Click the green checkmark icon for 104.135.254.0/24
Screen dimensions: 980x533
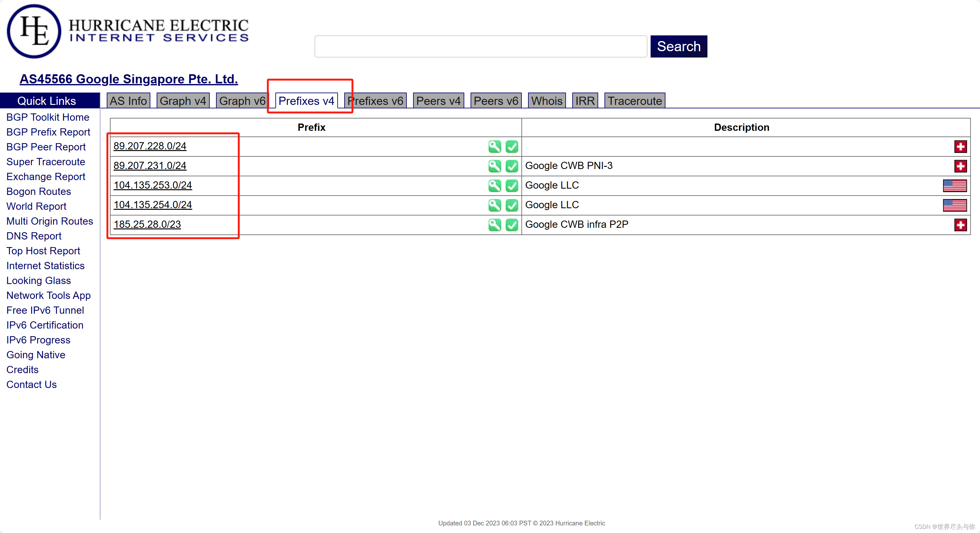coord(512,205)
